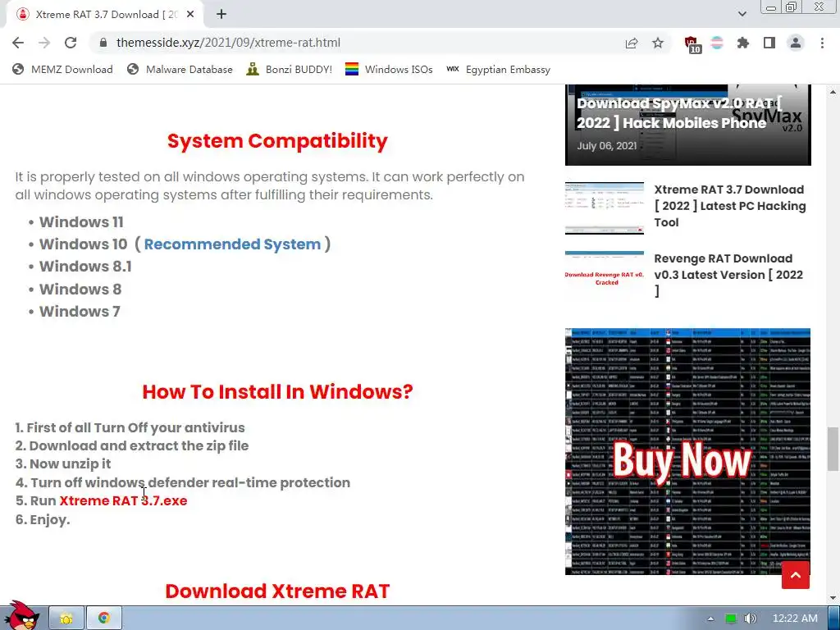Image resolution: width=840 pixels, height=630 pixels.
Task: Click 'Turn Off your antivirus' step
Action: tap(130, 427)
